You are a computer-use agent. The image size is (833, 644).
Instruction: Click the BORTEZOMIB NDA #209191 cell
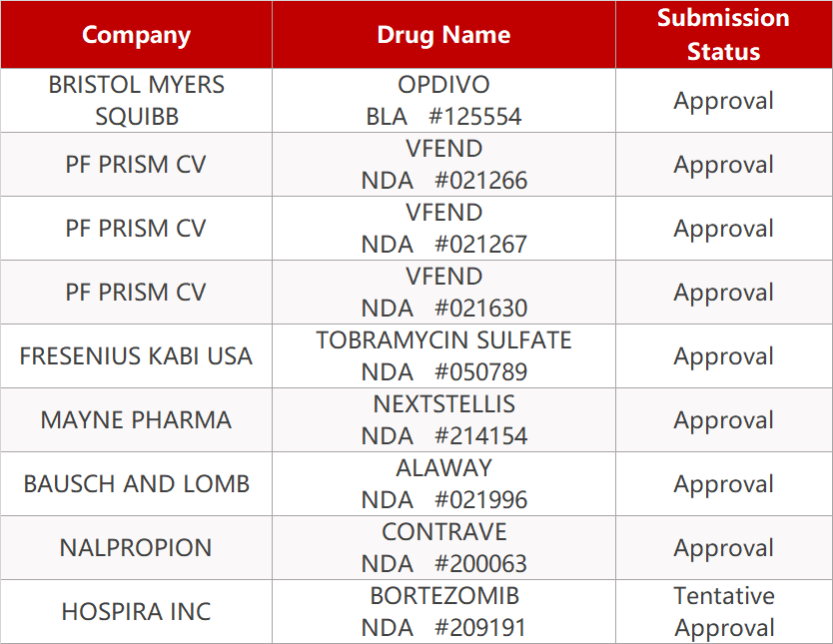click(x=443, y=612)
